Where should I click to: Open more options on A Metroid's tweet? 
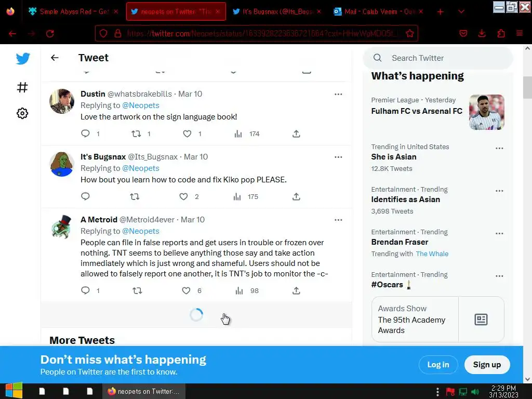tap(338, 220)
